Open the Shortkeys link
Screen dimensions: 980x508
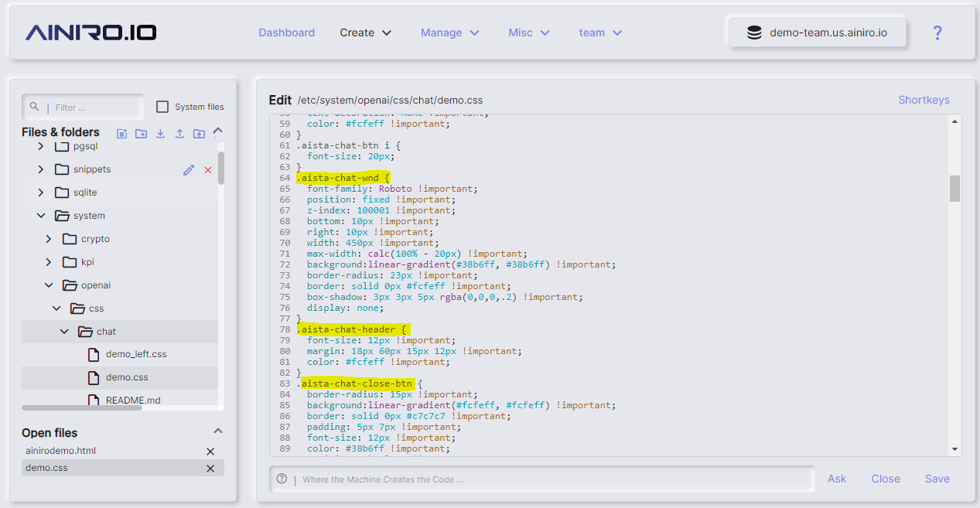[x=924, y=100]
